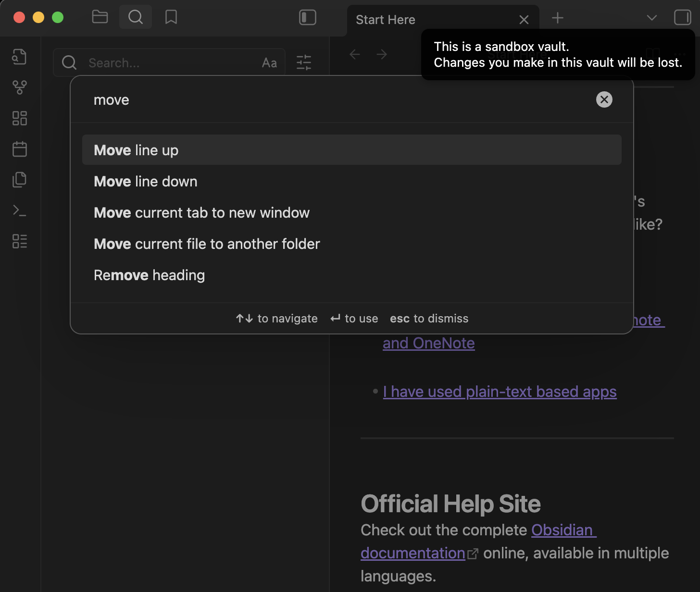Clear command palette query with X button

604,99
